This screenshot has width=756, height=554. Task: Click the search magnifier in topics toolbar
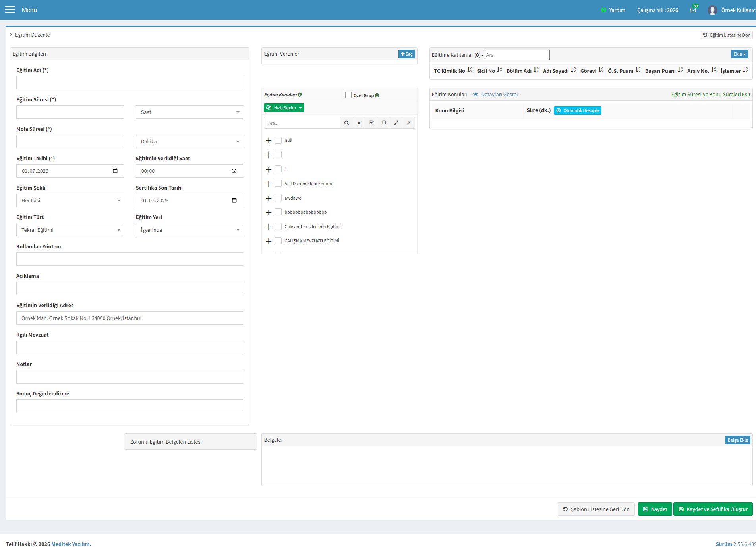346,123
